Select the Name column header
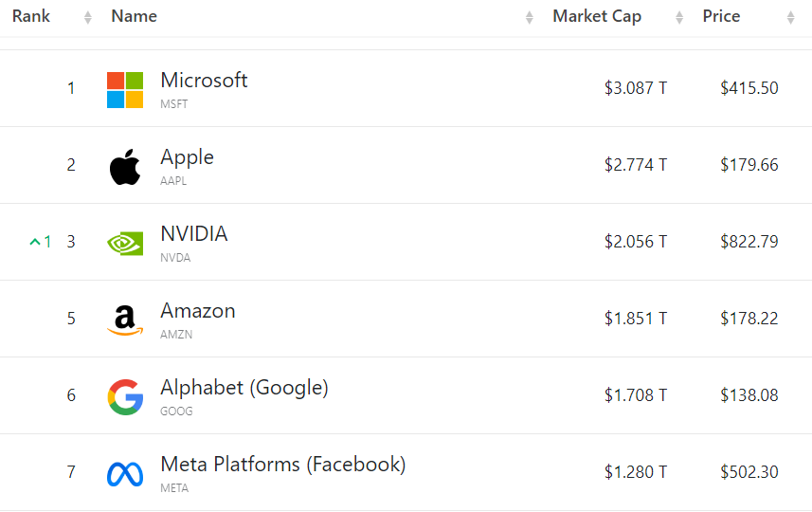812x512 pixels. [135, 16]
